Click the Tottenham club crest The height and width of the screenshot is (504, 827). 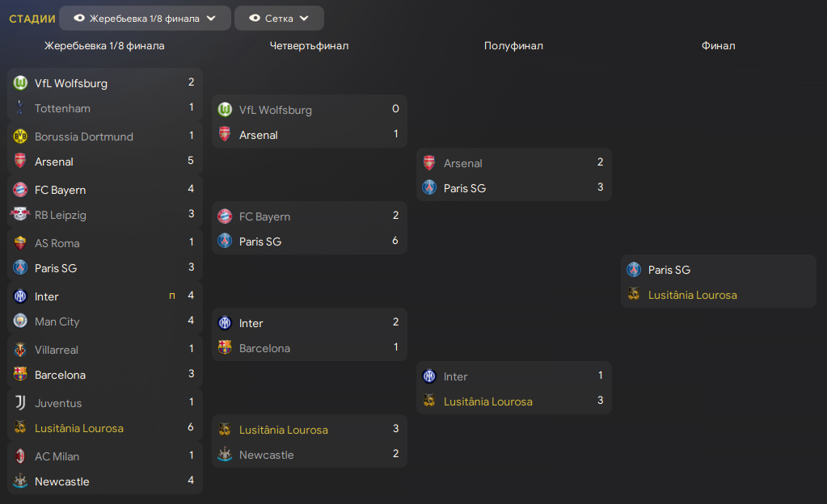(x=20, y=108)
